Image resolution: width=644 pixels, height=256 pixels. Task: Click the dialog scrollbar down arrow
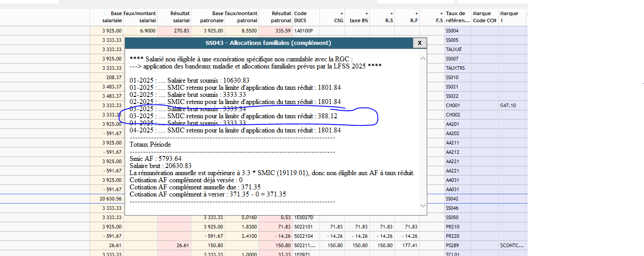pos(423,205)
